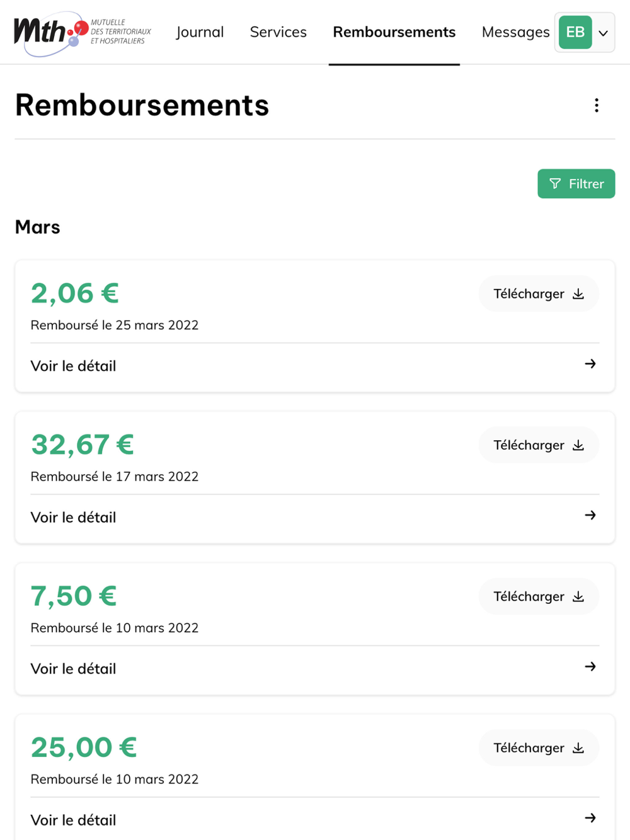View details of the 17 mars reimbursement
Screen dimensions: 630x840
click(74, 518)
